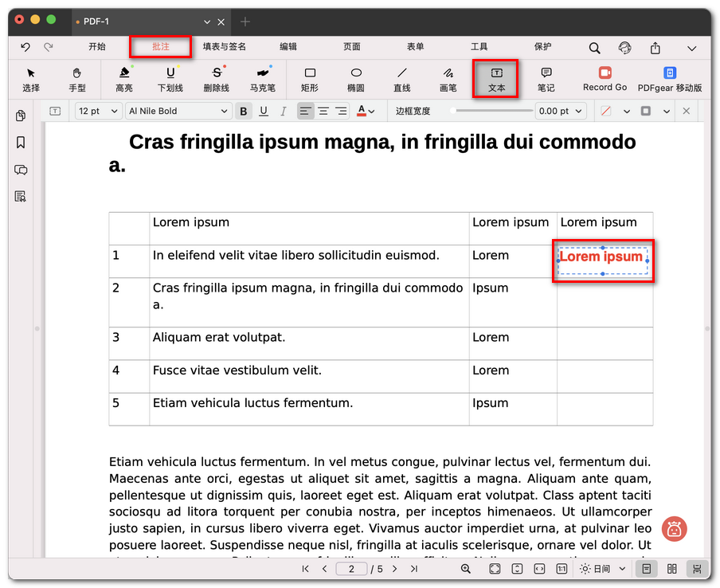Go to the next page
The width and height of the screenshot is (720, 588).
[394, 569]
